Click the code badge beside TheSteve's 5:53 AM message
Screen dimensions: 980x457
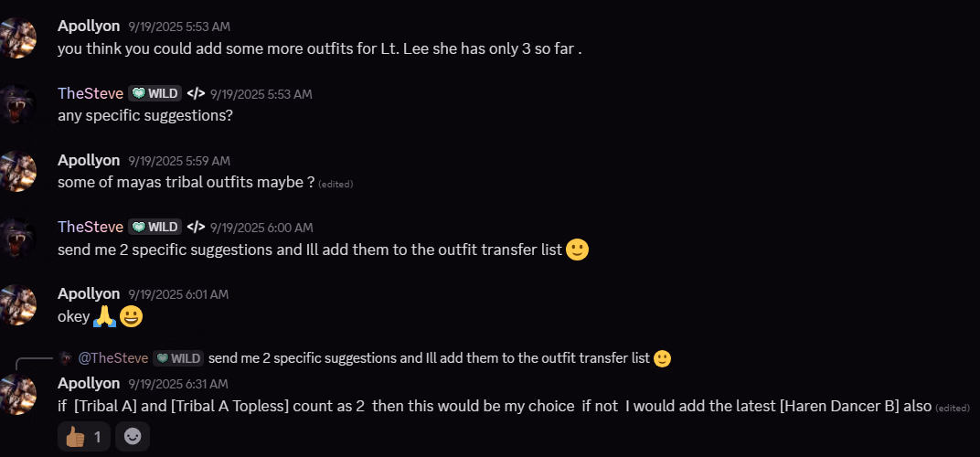pyautogui.click(x=196, y=93)
